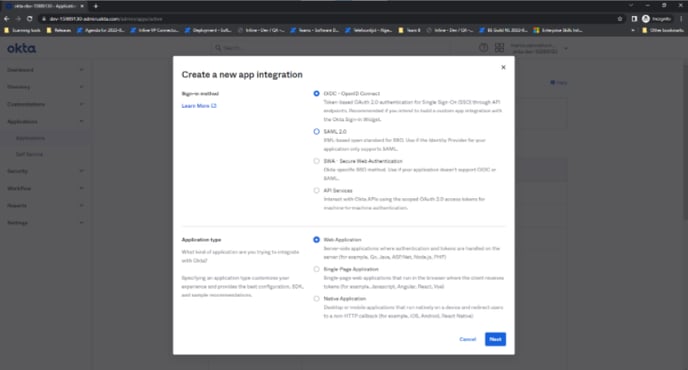688x370 pixels.
Task: Open a new browser tab with plus
Action: (96, 6)
